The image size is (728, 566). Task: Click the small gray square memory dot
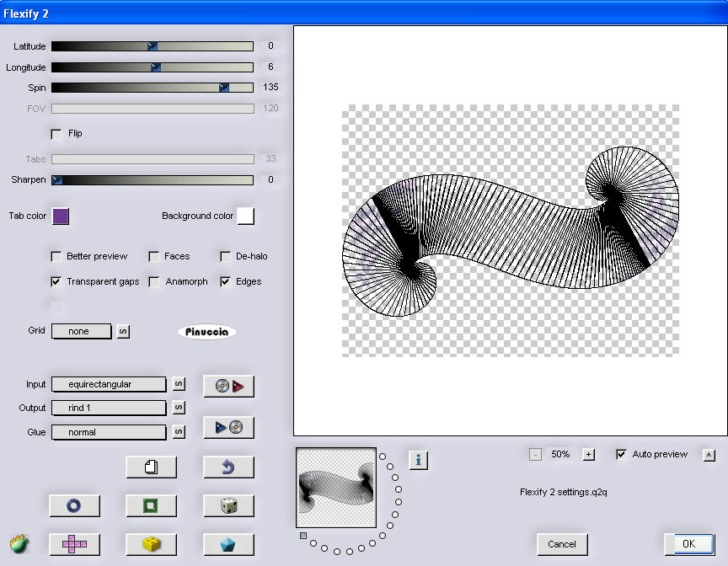coord(303,536)
